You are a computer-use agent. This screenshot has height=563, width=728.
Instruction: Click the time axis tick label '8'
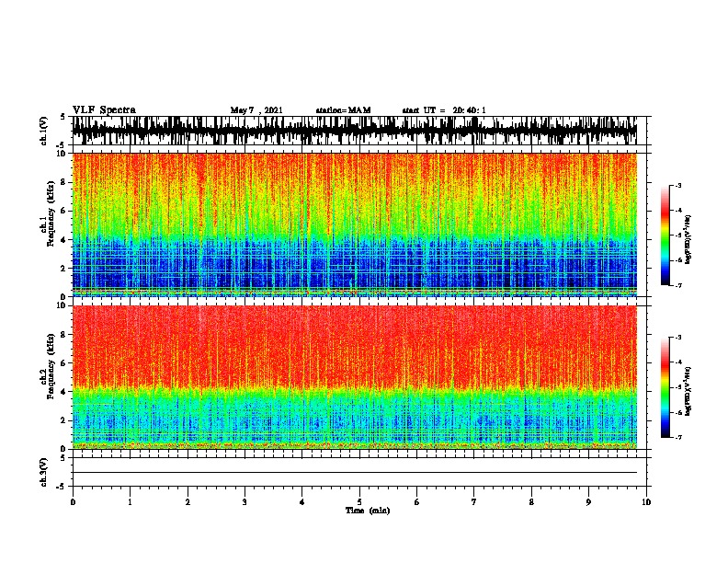[x=531, y=501]
